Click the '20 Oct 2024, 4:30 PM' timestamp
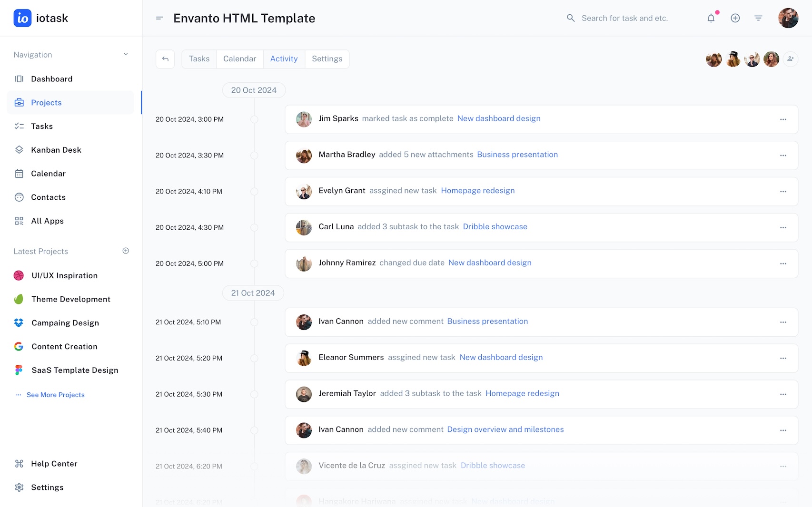 [189, 227]
